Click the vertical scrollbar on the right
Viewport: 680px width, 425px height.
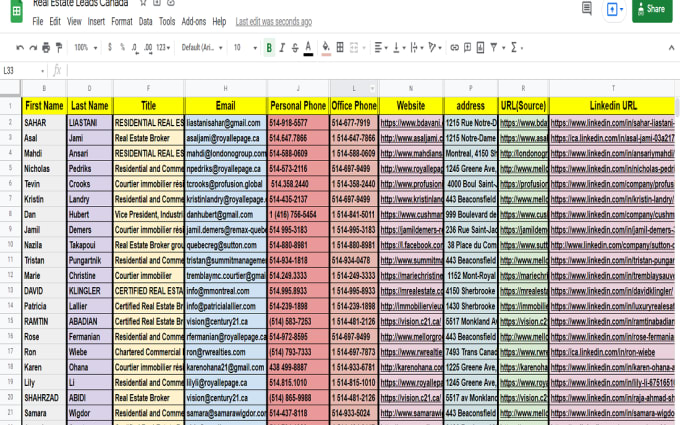tap(677, 107)
